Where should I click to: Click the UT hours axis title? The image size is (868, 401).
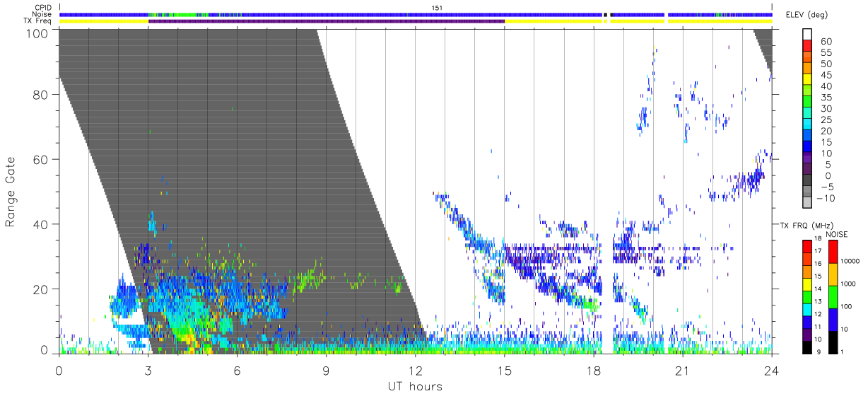tap(416, 387)
